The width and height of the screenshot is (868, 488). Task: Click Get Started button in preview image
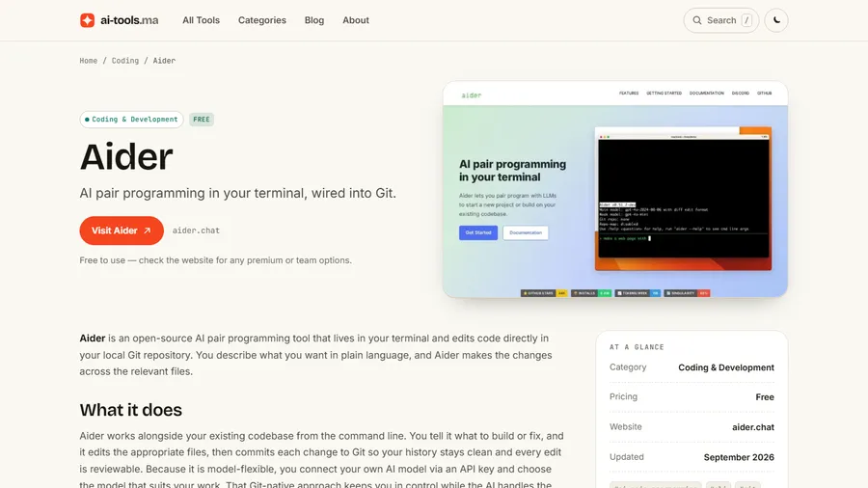(478, 233)
